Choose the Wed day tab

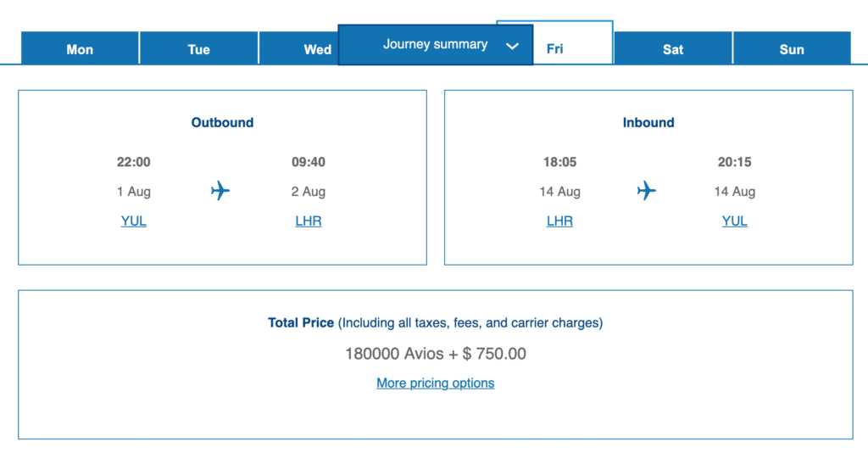coord(317,49)
